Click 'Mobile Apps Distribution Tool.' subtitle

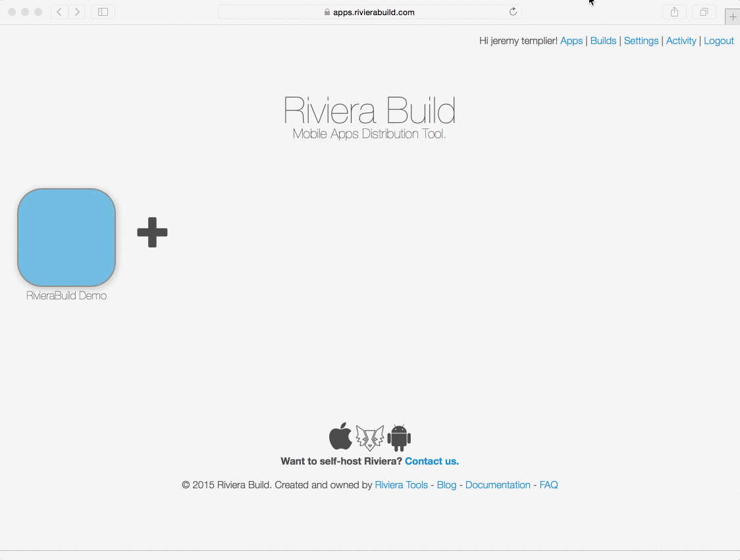[x=369, y=134]
